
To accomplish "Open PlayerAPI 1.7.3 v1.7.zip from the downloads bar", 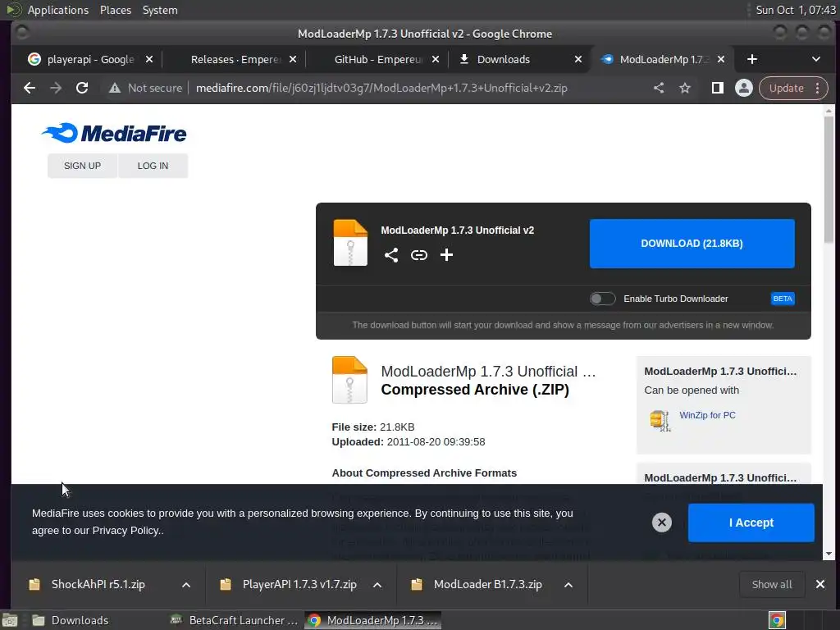I will point(299,584).
